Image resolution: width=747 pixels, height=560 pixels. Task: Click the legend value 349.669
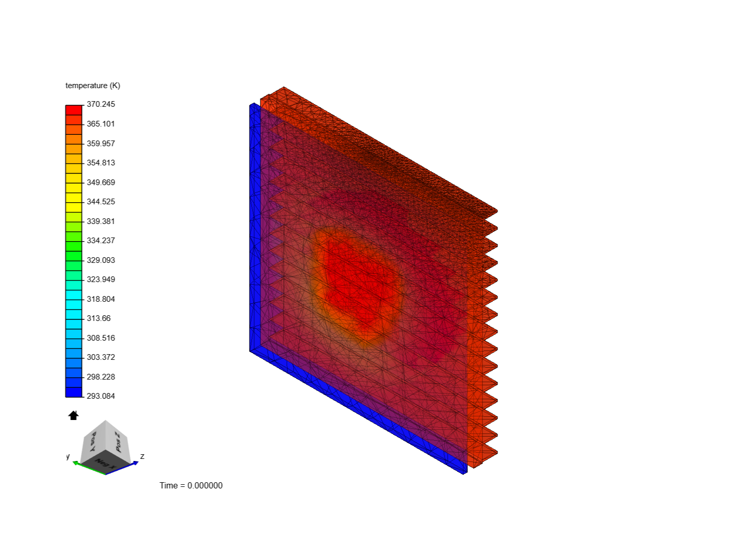(x=101, y=183)
